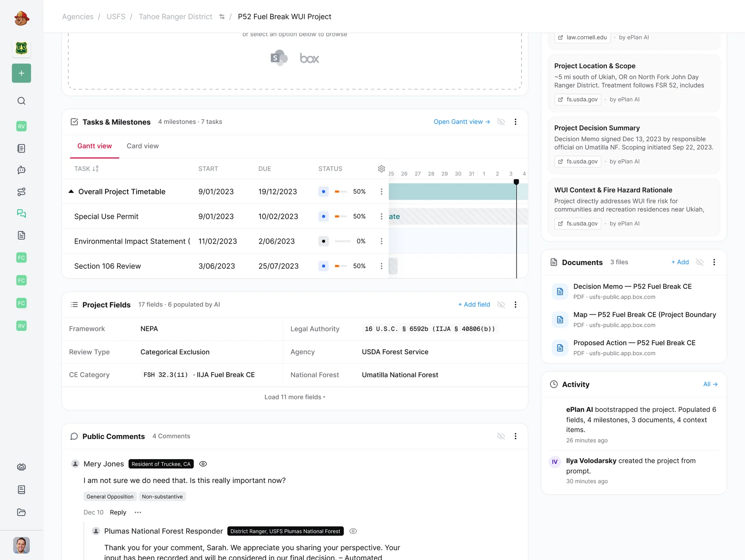Go to USFS breadcrumb
Viewport: 745px width, 560px height.
(x=116, y=17)
